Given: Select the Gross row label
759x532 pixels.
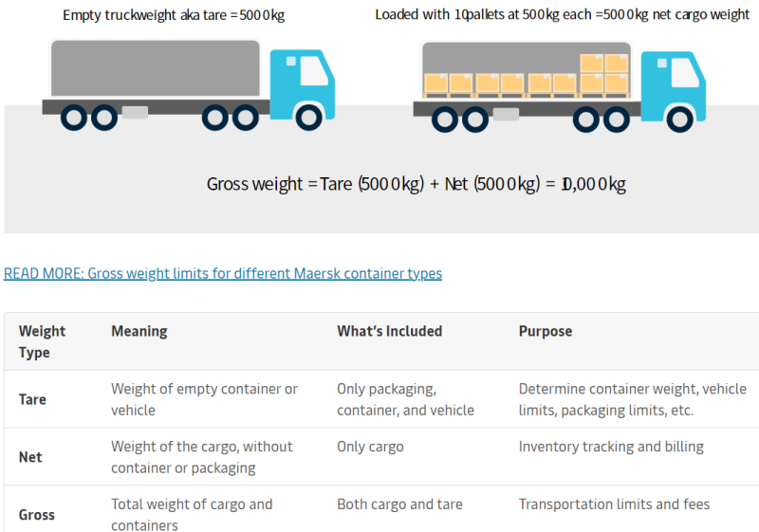Looking at the screenshot, I should 37,515.
